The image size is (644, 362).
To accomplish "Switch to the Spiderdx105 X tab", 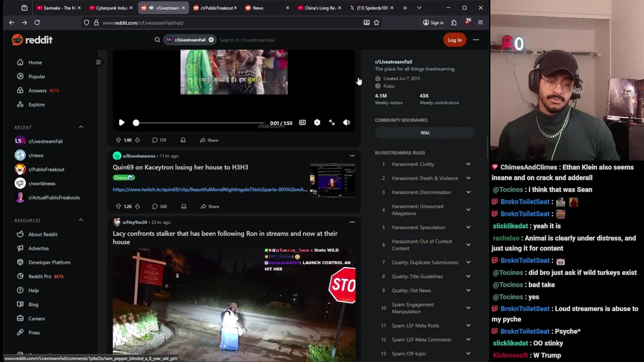I will [x=371, y=8].
